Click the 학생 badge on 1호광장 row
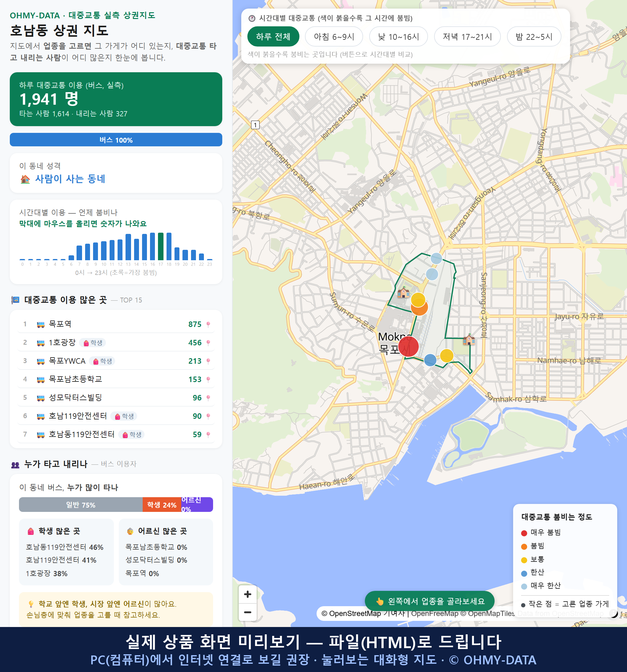Viewport: 627px width, 672px height. (x=93, y=343)
